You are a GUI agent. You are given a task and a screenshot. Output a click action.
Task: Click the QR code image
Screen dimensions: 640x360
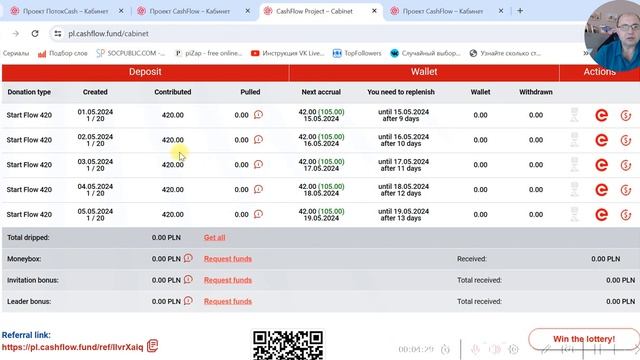click(288, 345)
